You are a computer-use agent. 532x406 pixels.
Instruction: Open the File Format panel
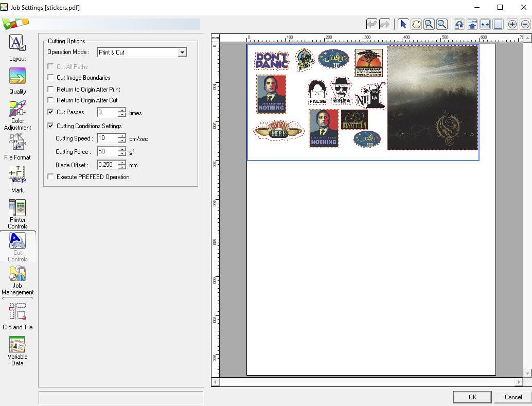pos(17,147)
